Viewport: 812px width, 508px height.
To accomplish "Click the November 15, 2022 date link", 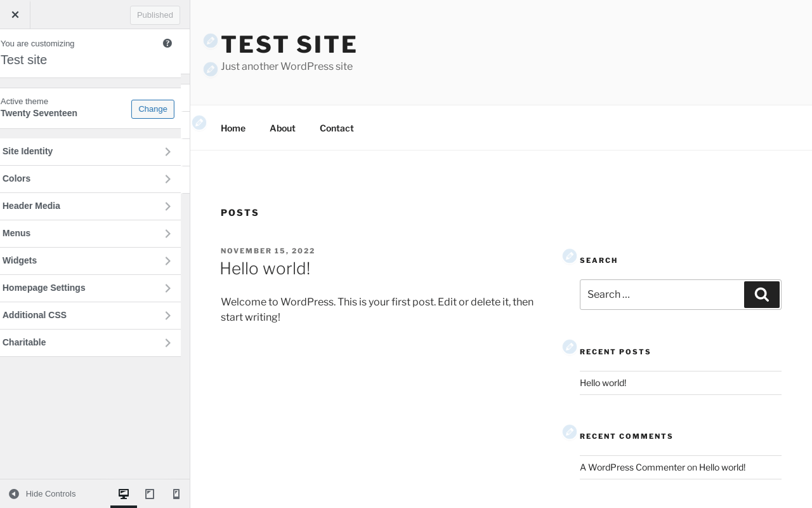I will (x=268, y=251).
